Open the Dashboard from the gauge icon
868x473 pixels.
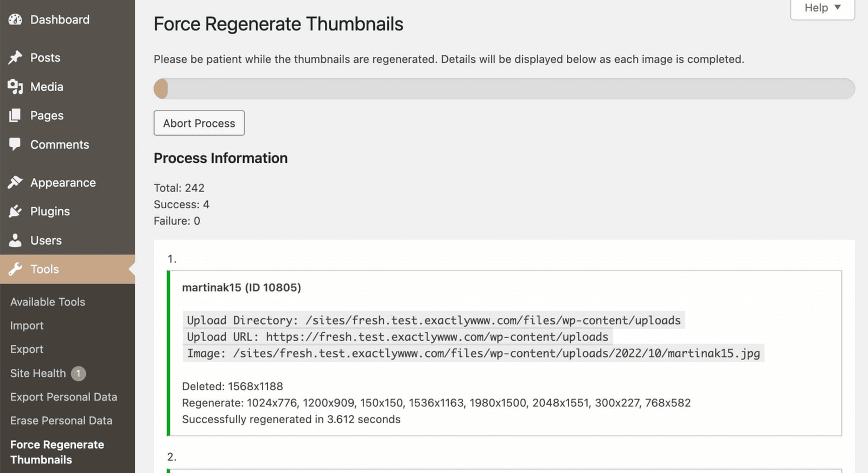pos(15,19)
